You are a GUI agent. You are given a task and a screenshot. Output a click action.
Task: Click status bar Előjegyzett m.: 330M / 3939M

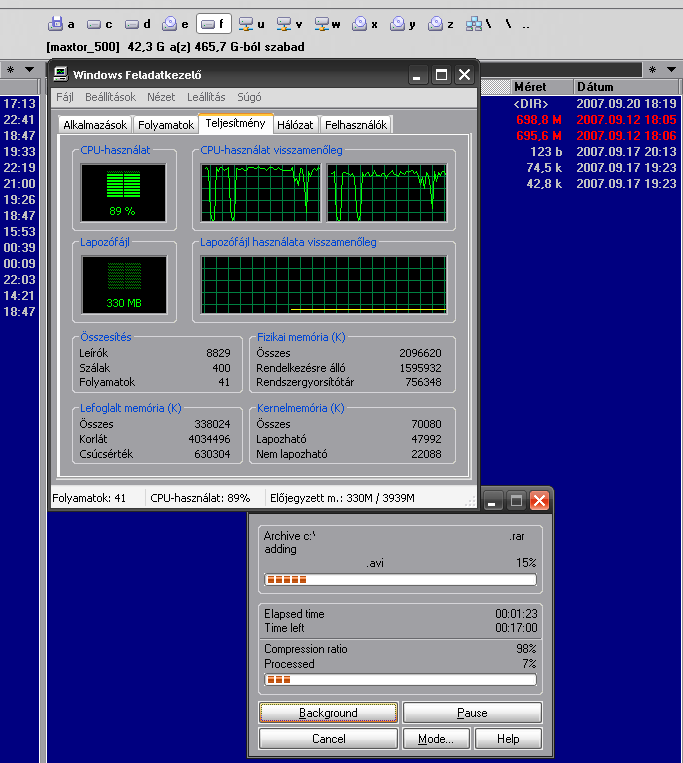(x=342, y=498)
